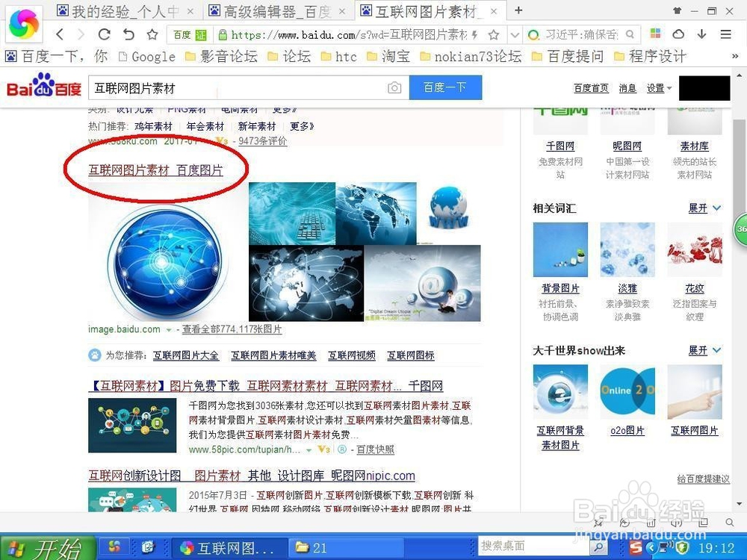747x560 pixels.
Task: Click the 百度一下 search button
Action: [445, 87]
